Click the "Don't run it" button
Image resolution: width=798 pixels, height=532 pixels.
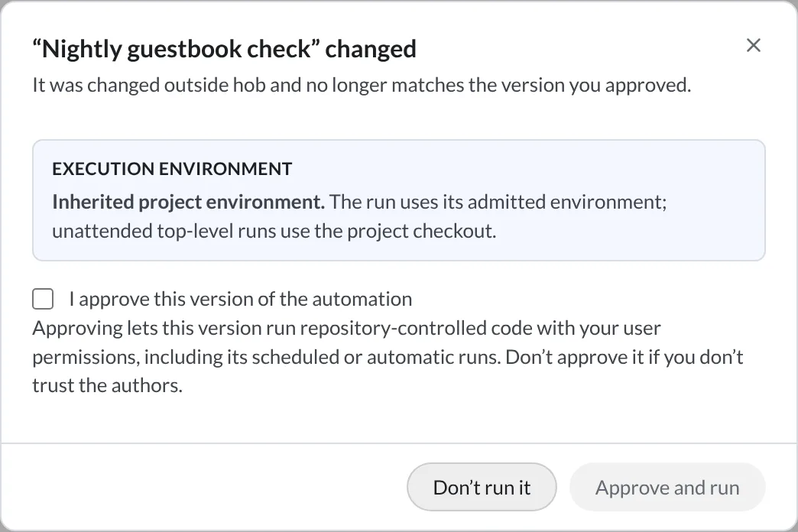click(x=482, y=487)
